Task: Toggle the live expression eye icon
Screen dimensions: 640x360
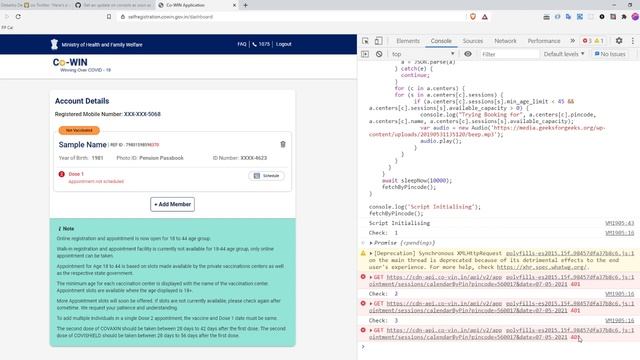Action: (x=468, y=54)
